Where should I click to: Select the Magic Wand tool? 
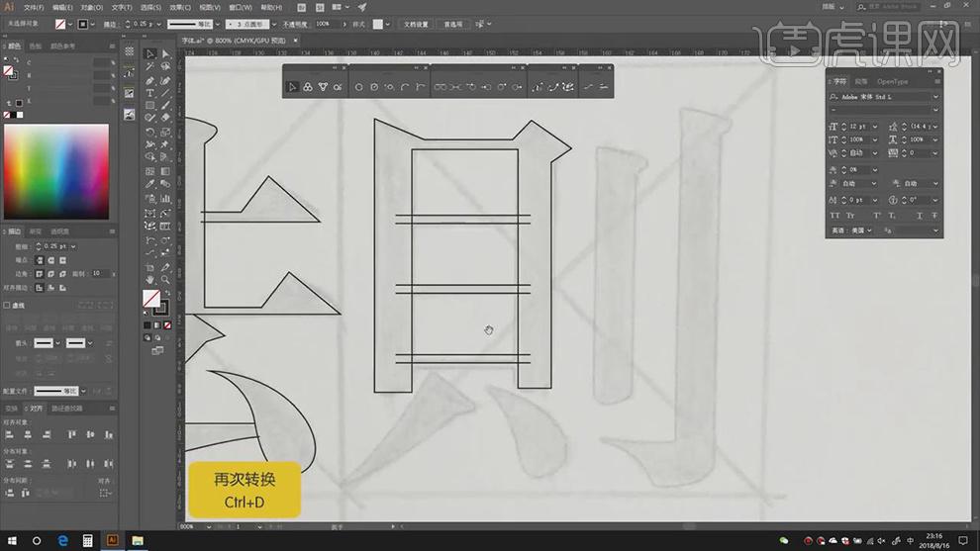[x=150, y=67]
